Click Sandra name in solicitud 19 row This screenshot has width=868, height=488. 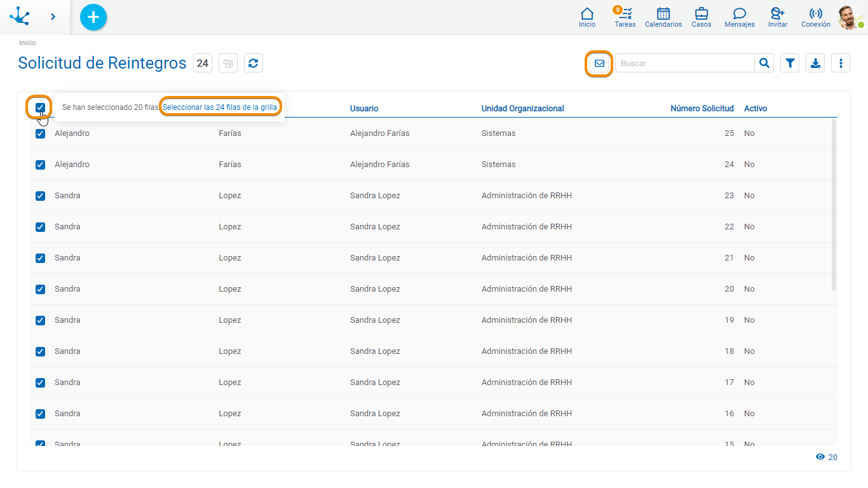[x=67, y=320]
